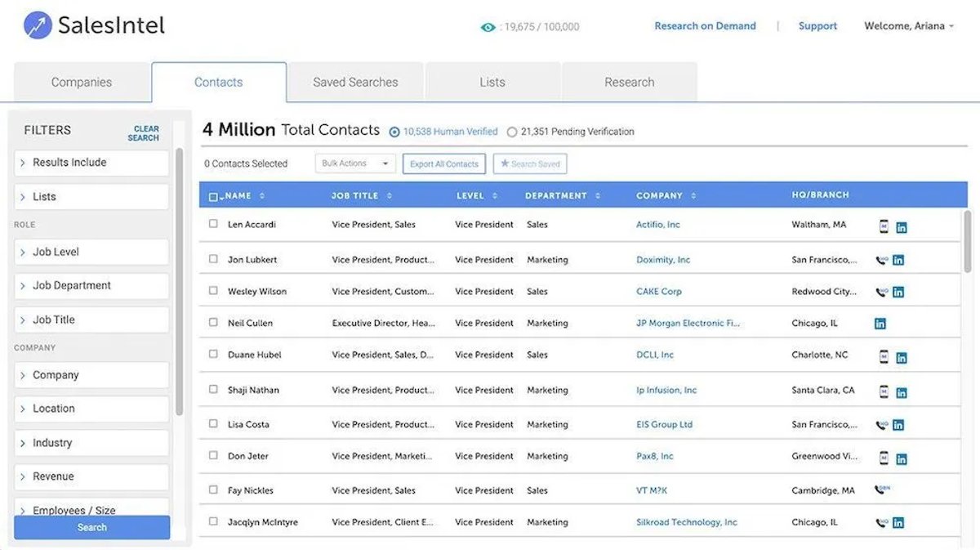980x550 pixels.
Task: Click Fay Nickles' phone icon
Action: [x=882, y=490]
